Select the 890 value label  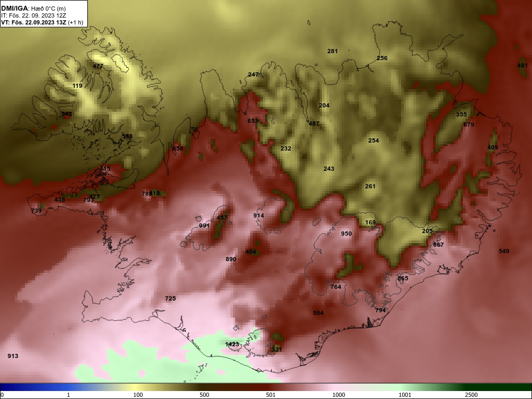(x=231, y=259)
